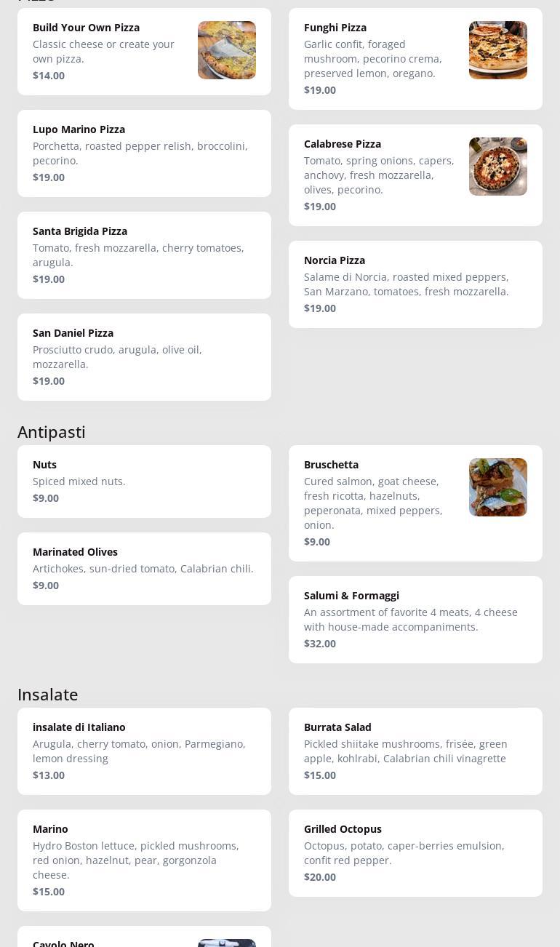The width and height of the screenshot is (560, 947).
Task: Choose the San Daniel Pizza card
Action: click(144, 357)
